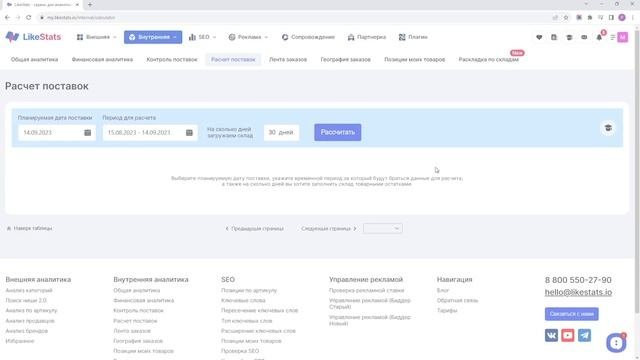This screenshot has height=360, width=640.
Task: Switch to География заказов tab
Action: click(x=345, y=60)
